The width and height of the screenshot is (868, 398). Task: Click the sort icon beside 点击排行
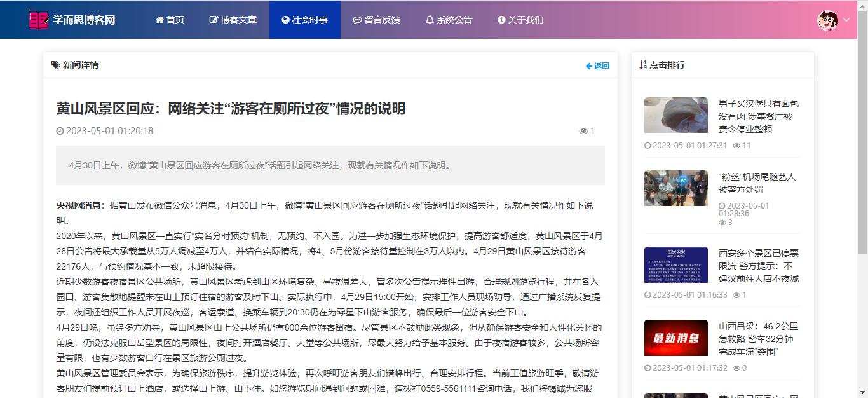coord(642,65)
